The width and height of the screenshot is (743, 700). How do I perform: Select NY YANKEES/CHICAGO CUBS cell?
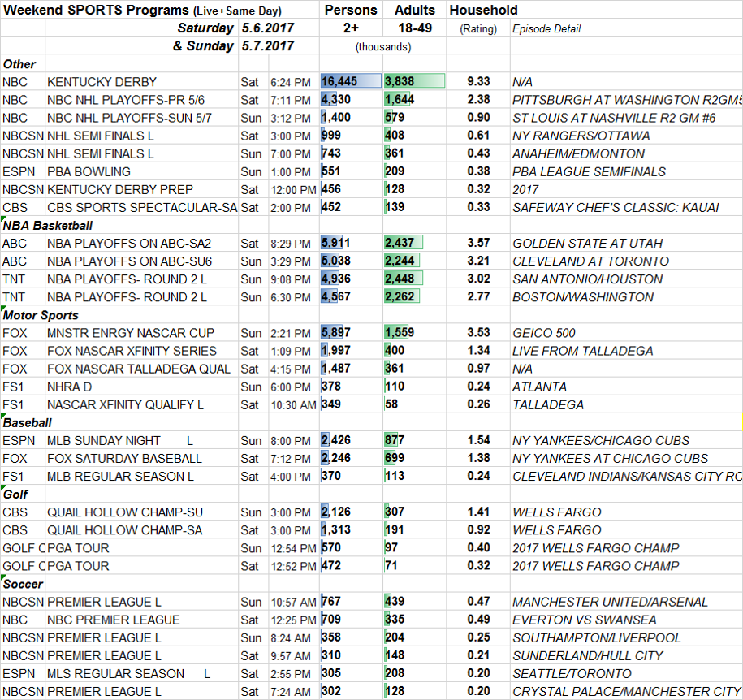click(x=626, y=441)
